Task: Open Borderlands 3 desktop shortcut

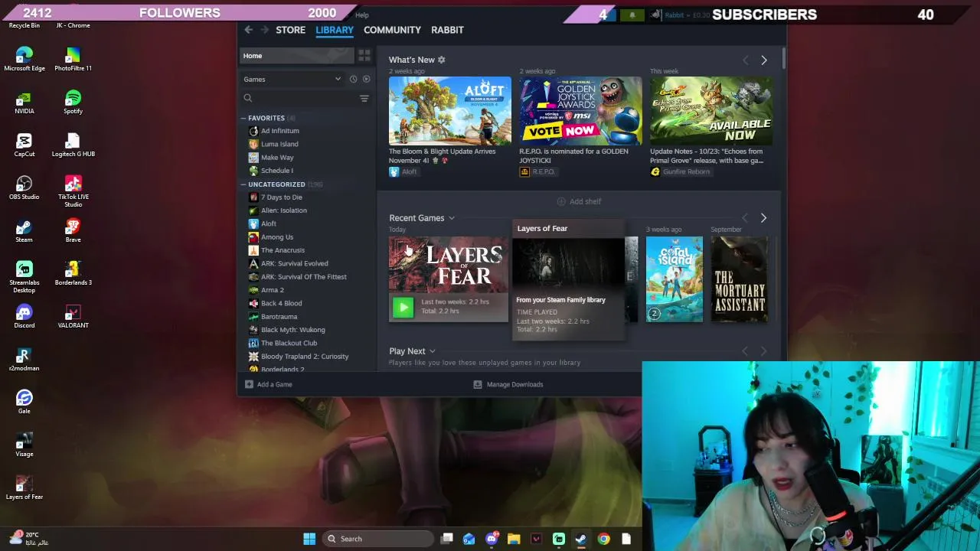Action: 73,274
